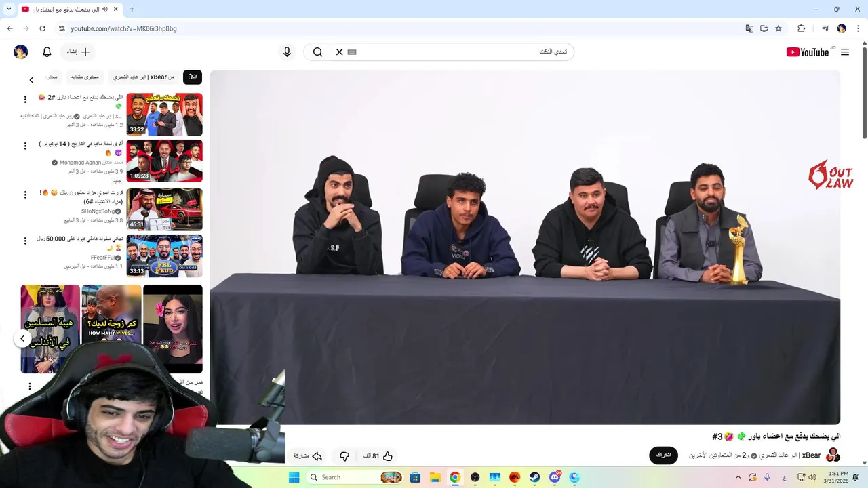Screen dimensions: 868x488
Task: Open the YouTube account avatar menu
Action: (21, 52)
